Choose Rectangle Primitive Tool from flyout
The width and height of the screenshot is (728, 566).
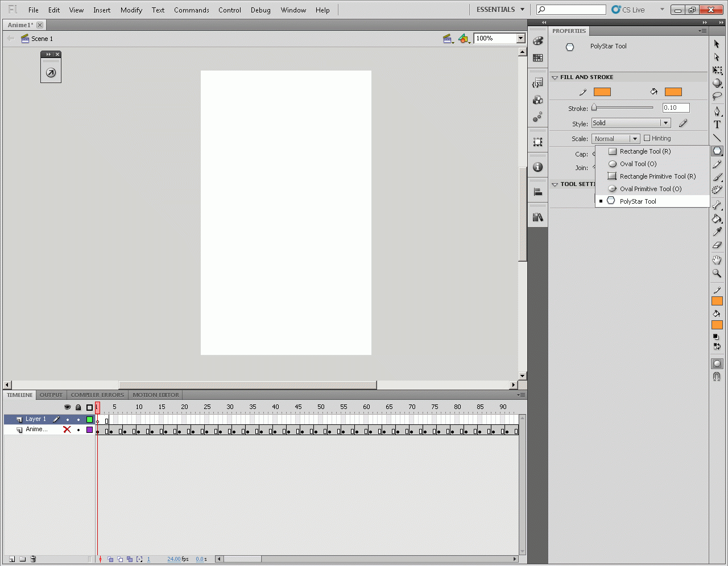[x=652, y=176]
